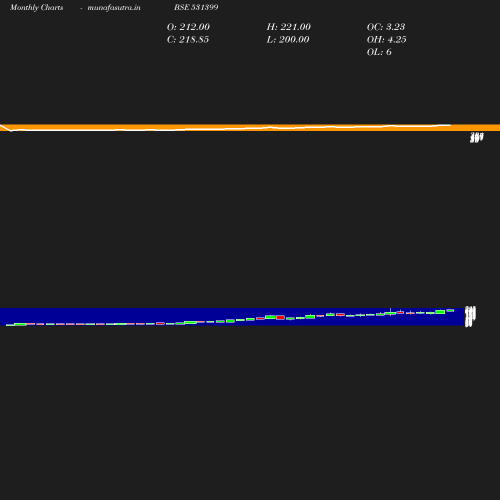Select the OH: 4.25 indicator
Viewport: 500px width, 500px height.
click(x=386, y=39)
